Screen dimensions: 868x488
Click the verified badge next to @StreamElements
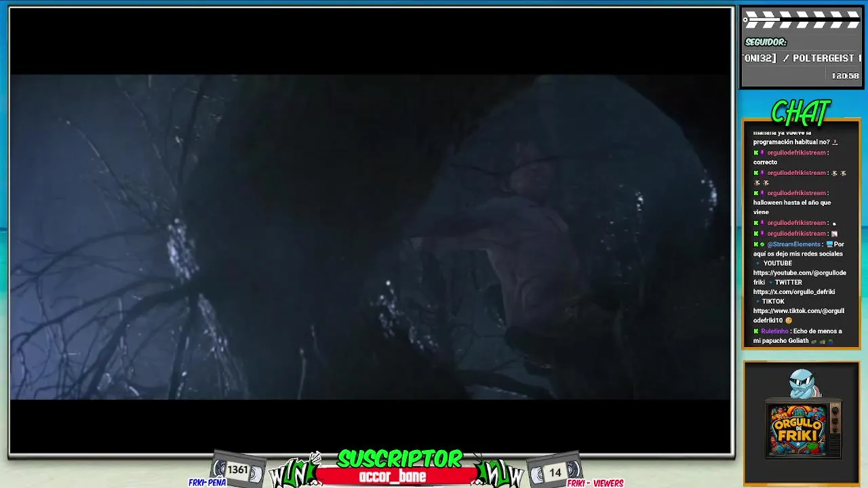pyautogui.click(x=762, y=244)
